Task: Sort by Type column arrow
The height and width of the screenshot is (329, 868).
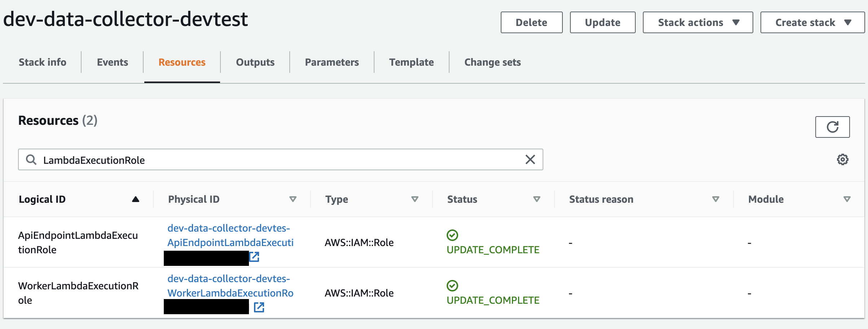Action: point(415,199)
